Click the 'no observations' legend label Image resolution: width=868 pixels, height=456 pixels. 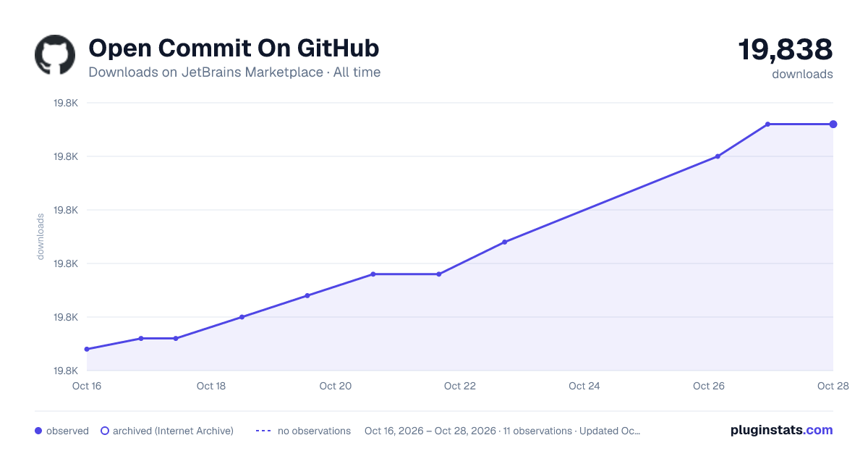pyautogui.click(x=314, y=431)
